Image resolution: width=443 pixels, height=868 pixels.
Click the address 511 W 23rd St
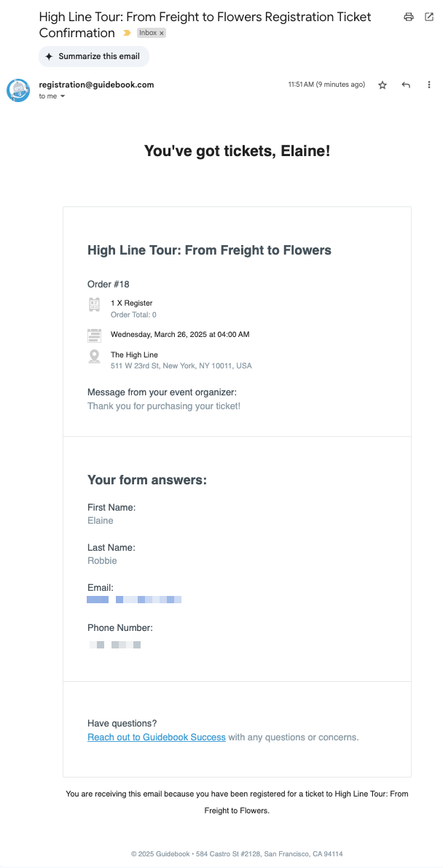(181, 366)
